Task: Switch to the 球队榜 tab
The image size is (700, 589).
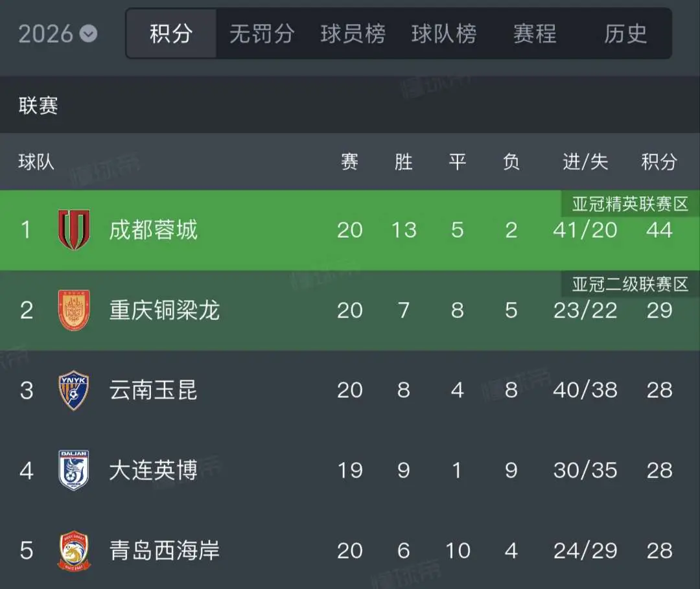Action: [x=444, y=34]
